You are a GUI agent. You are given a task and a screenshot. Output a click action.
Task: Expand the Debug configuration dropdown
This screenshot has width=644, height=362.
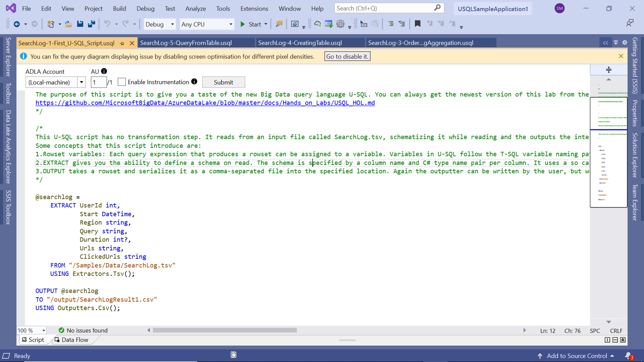click(172, 24)
